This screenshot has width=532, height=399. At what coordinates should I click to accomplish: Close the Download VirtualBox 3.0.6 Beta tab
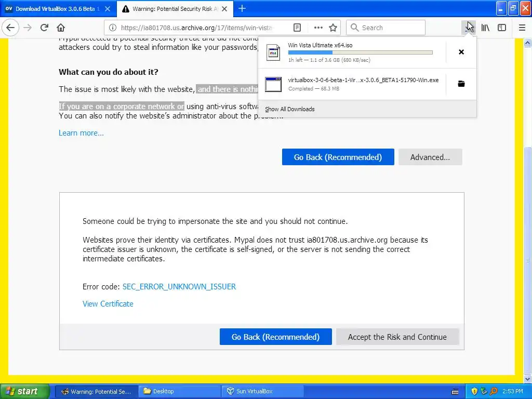pyautogui.click(x=108, y=9)
